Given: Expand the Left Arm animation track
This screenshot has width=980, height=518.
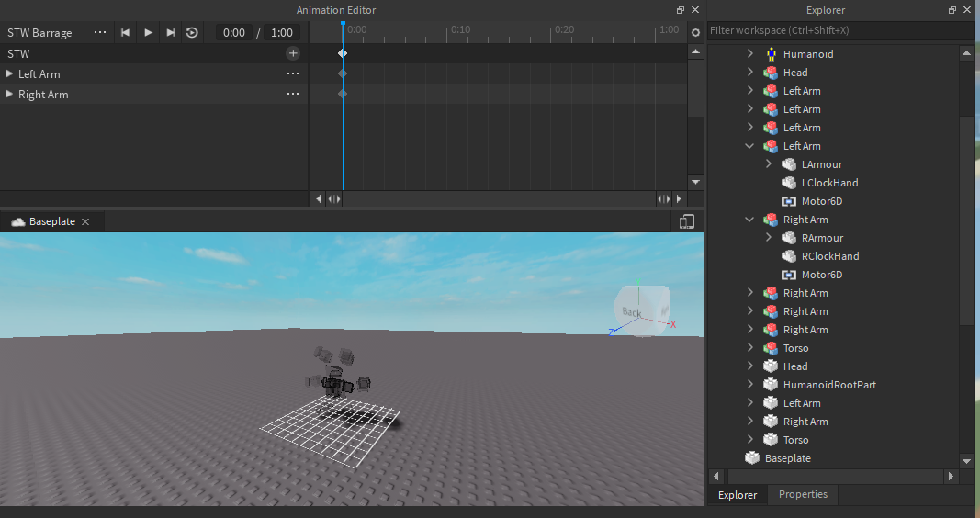Looking at the screenshot, I should 9,73.
